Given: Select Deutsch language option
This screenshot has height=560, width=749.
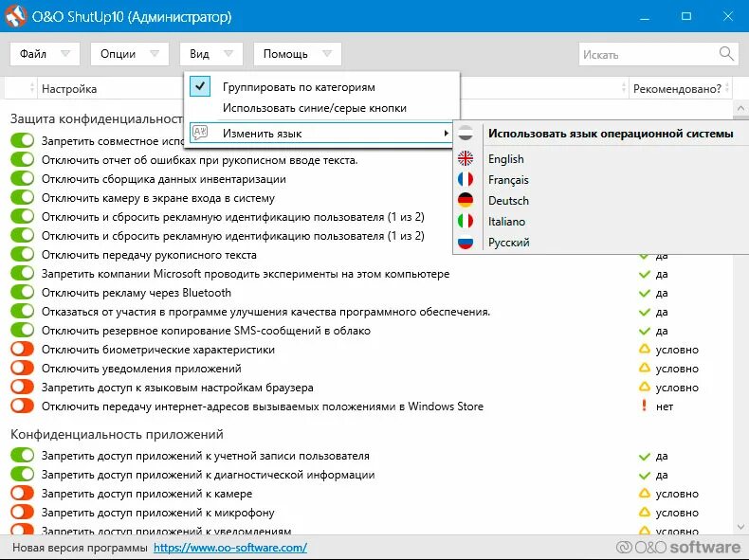Looking at the screenshot, I should 508,201.
